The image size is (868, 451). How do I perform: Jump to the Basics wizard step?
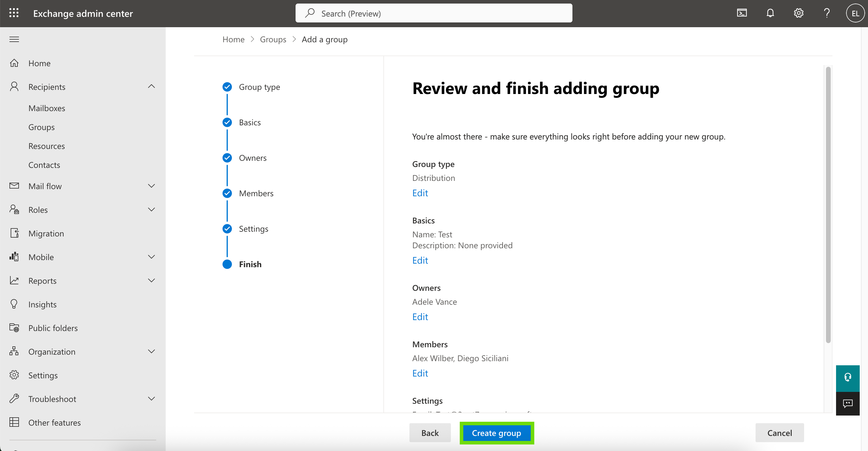tap(250, 123)
